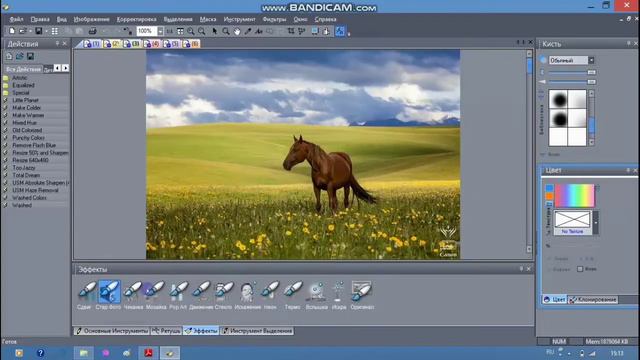Click the text tool icon in toolbar
Viewport: 640px width, 360px height.
pos(259,31)
